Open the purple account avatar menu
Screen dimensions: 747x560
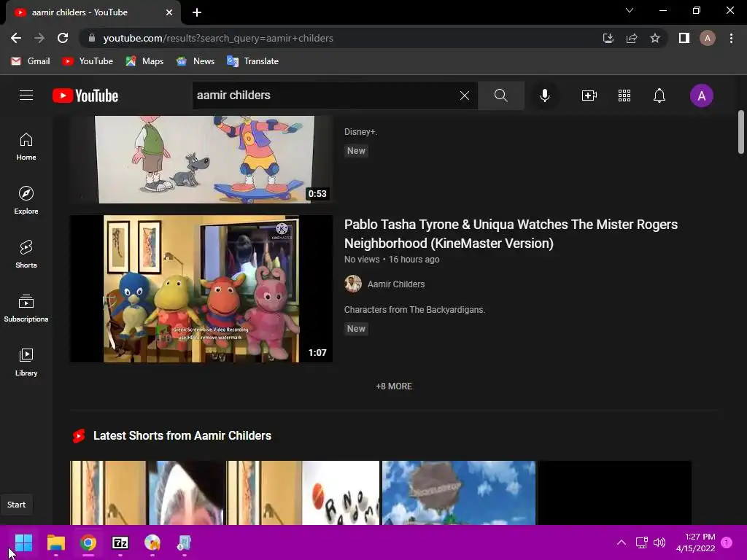(x=701, y=96)
